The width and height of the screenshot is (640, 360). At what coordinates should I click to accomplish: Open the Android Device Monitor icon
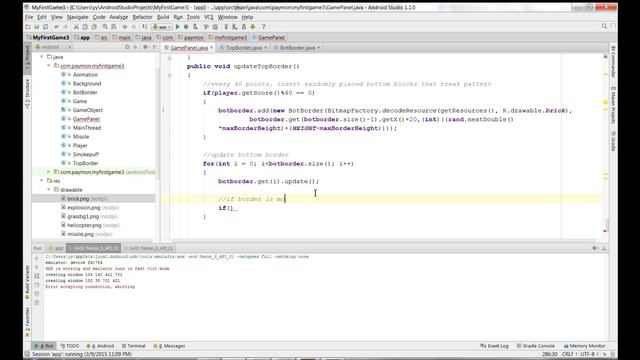click(253, 27)
